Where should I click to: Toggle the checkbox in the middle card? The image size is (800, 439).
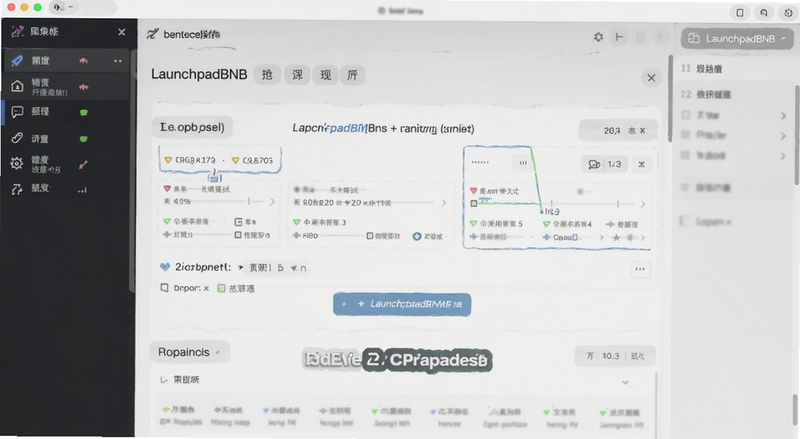coord(370,236)
